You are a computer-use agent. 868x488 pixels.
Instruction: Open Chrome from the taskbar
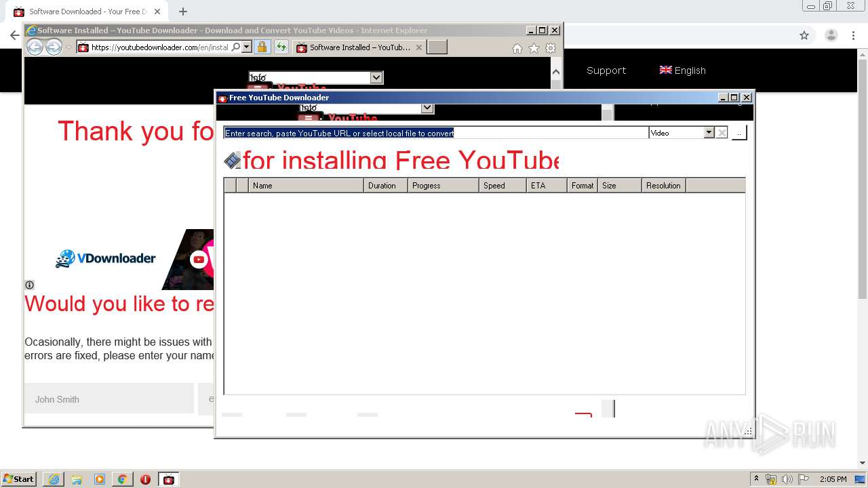[x=123, y=479]
